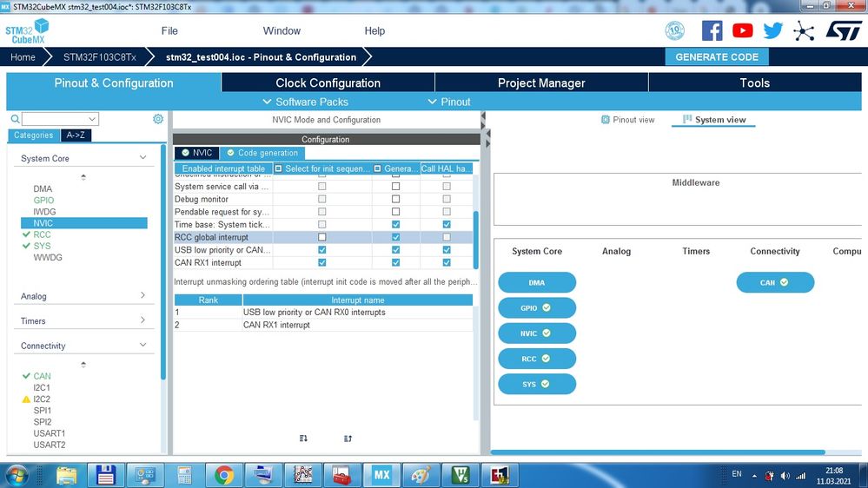Screen dimensions: 868x488
Task: Expand the Analog category
Action: coord(142,295)
